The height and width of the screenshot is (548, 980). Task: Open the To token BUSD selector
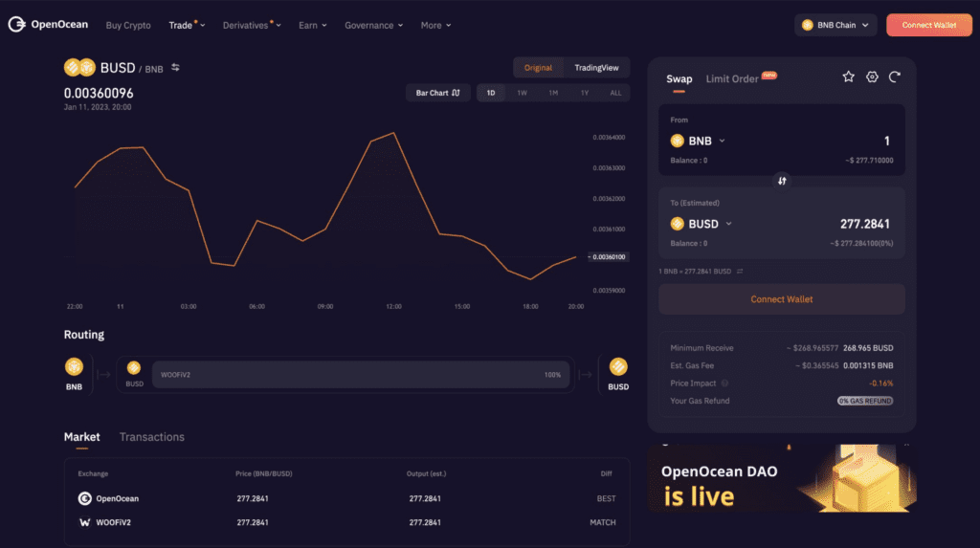point(701,224)
